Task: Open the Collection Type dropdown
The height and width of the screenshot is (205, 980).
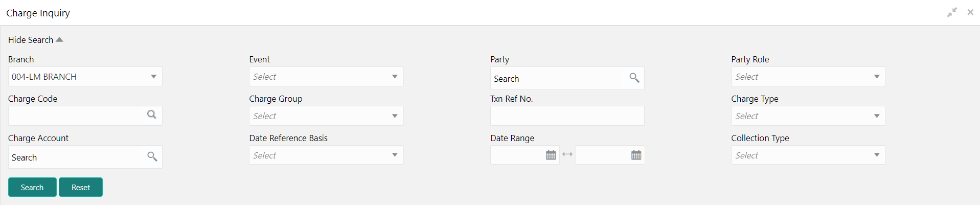Action: [x=808, y=155]
